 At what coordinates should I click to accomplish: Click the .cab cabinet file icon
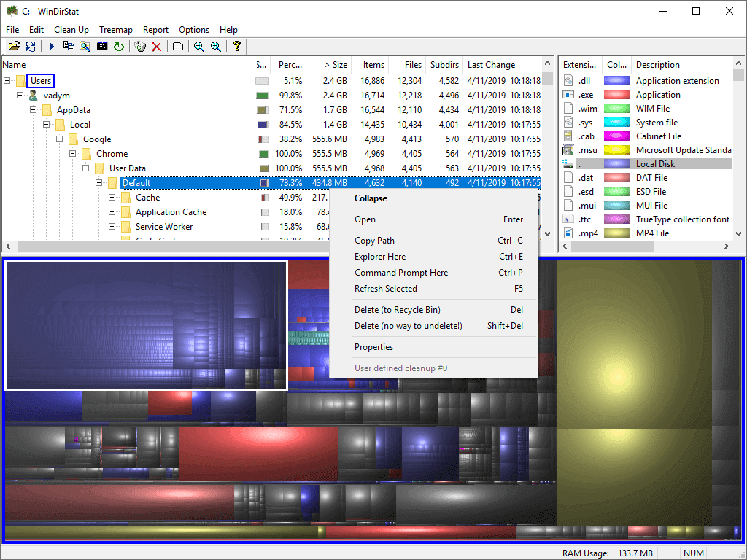568,136
